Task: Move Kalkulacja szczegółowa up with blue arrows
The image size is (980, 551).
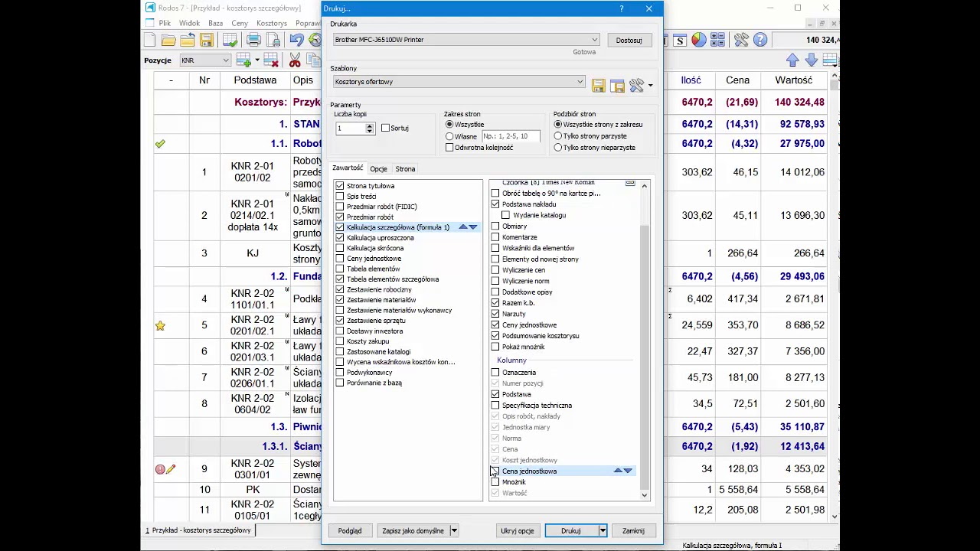Action: pos(463,227)
